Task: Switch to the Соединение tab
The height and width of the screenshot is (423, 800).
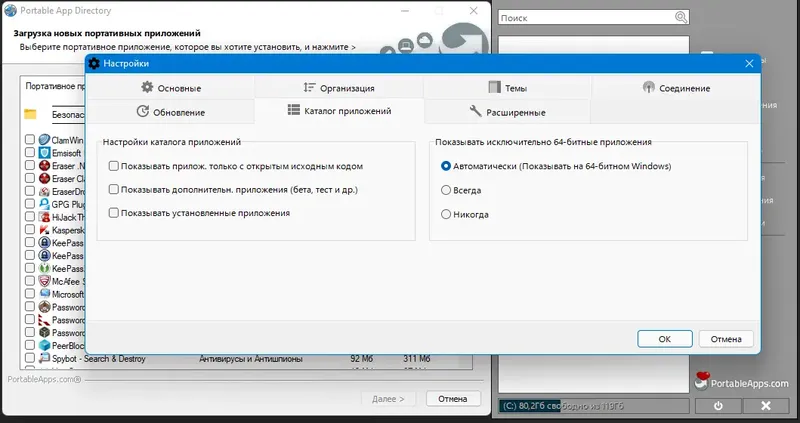Action: point(676,88)
